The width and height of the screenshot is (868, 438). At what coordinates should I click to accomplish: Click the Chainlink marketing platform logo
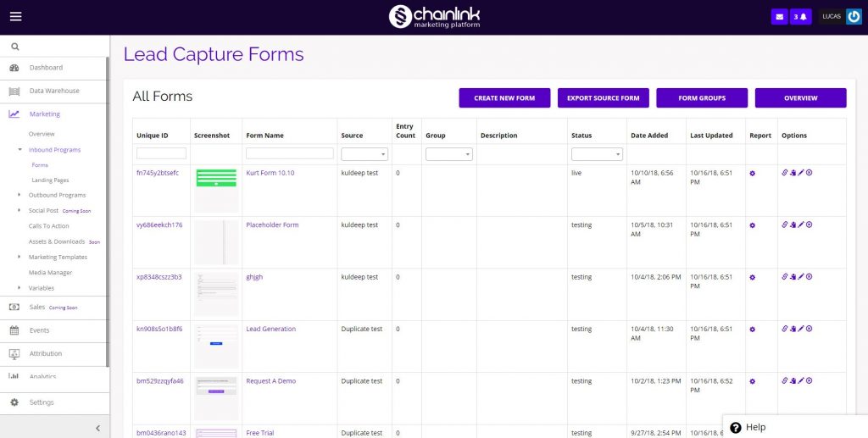click(x=434, y=17)
